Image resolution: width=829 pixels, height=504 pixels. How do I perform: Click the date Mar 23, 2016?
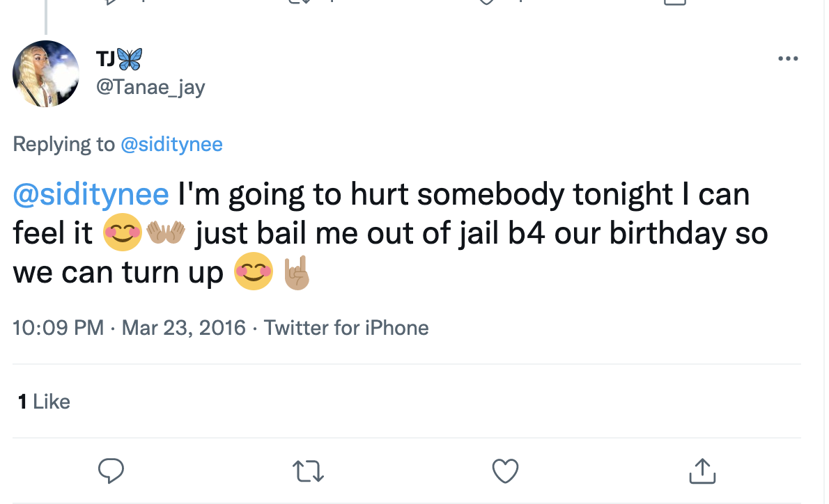[x=184, y=327]
